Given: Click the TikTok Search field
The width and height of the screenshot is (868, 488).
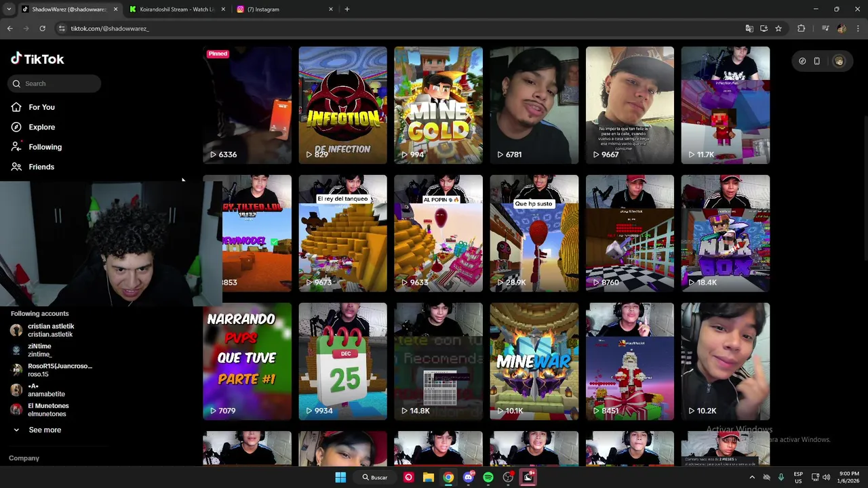Looking at the screenshot, I should click(x=56, y=83).
